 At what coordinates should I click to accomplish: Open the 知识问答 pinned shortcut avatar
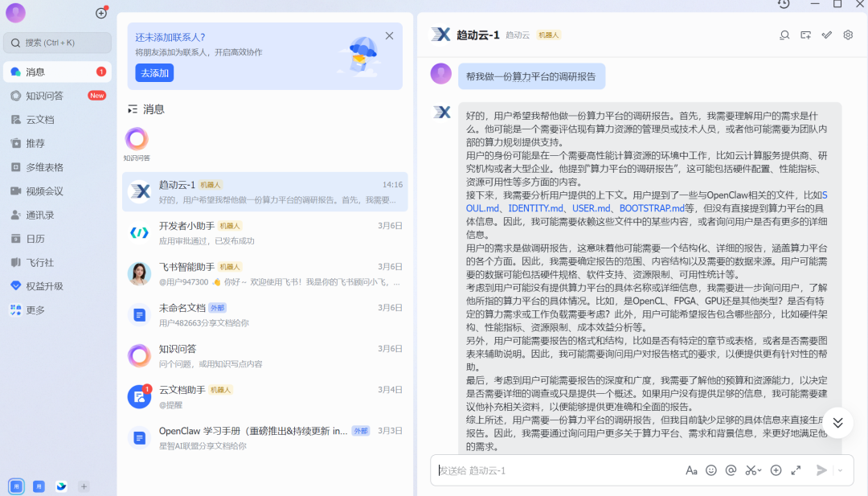pyautogui.click(x=137, y=139)
